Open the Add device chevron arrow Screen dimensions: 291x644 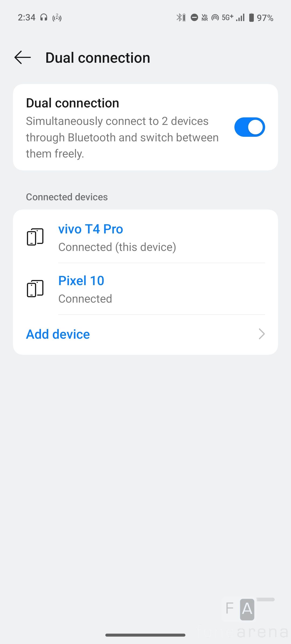click(261, 334)
